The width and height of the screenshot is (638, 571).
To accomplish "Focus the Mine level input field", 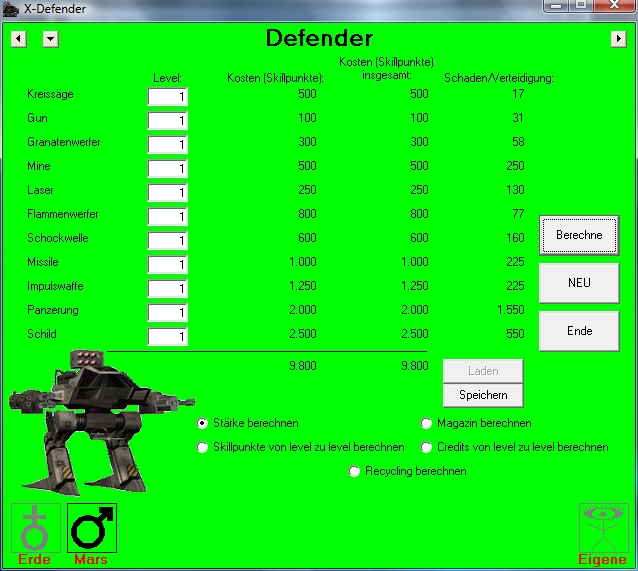I will pos(168,168).
